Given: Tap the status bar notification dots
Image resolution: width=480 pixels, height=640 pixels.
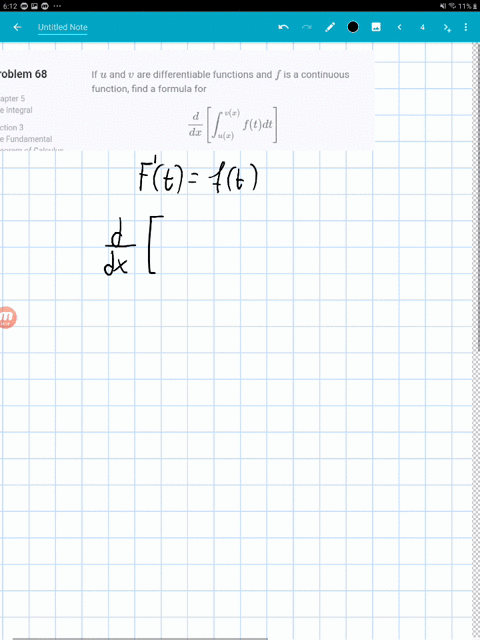Looking at the screenshot, I should 57,6.
